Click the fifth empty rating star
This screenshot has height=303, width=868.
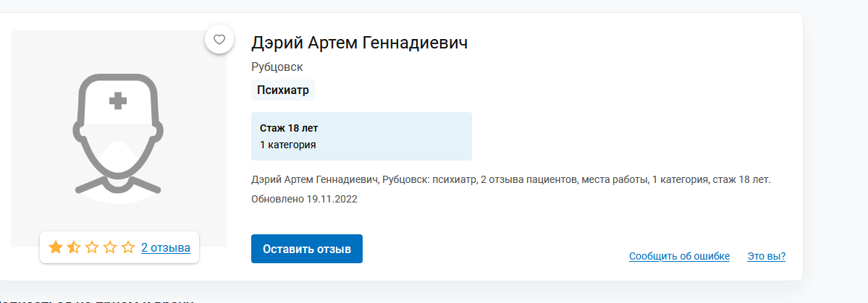pyautogui.click(x=128, y=247)
